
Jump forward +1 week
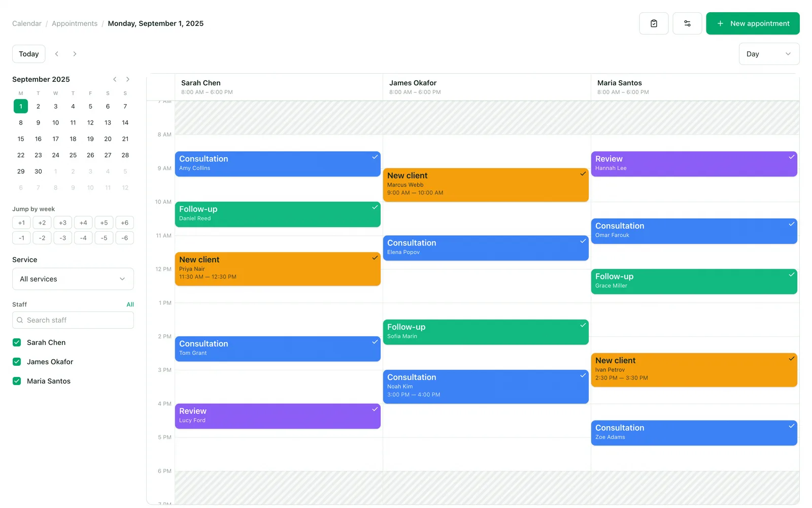click(21, 223)
